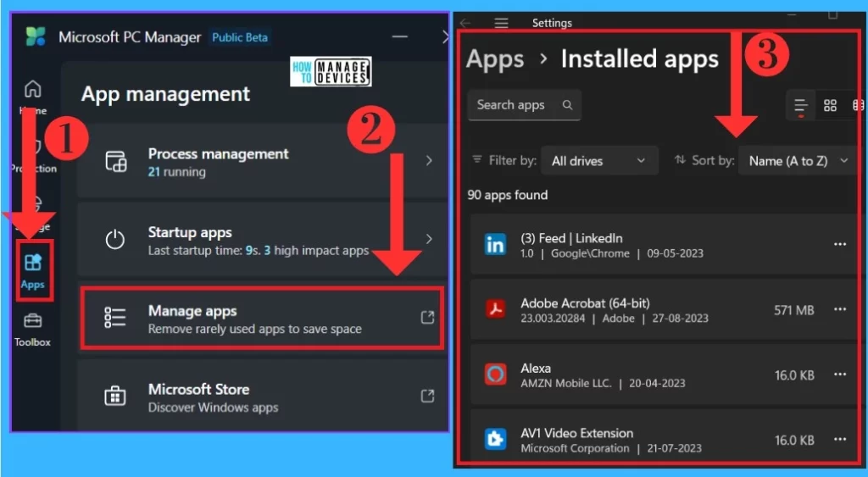Expand Startup apps chevron arrow
The height and width of the screenshot is (477, 868).
(429, 239)
